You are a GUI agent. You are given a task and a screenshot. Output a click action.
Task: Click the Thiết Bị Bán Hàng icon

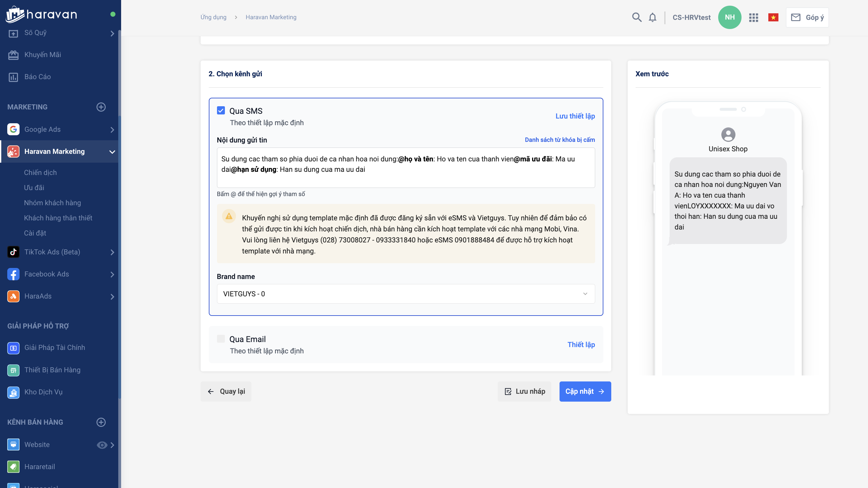click(x=13, y=370)
